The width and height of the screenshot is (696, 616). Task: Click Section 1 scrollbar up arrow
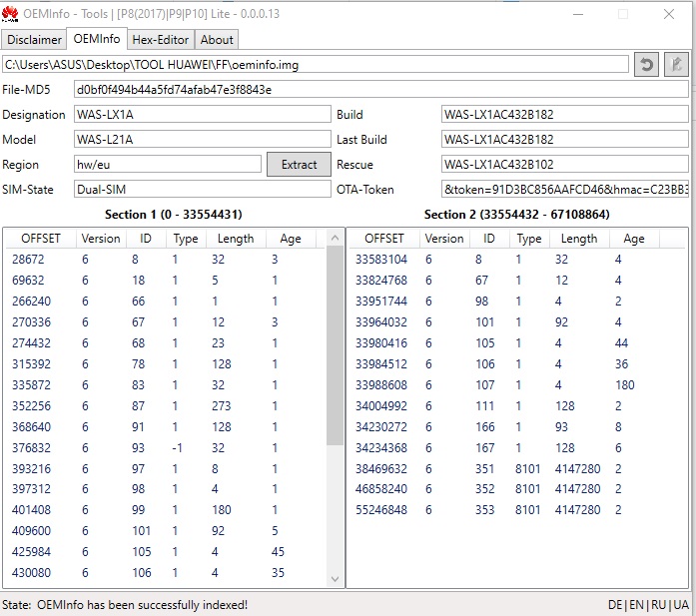coord(336,239)
